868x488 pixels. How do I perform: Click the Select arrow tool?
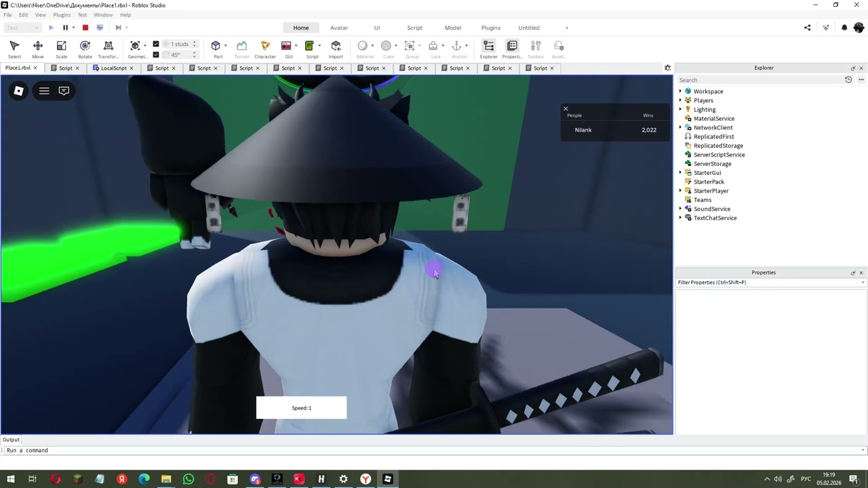[x=14, y=49]
